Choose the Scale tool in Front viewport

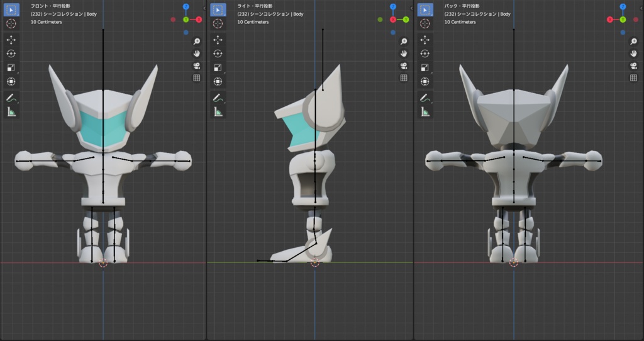11,67
